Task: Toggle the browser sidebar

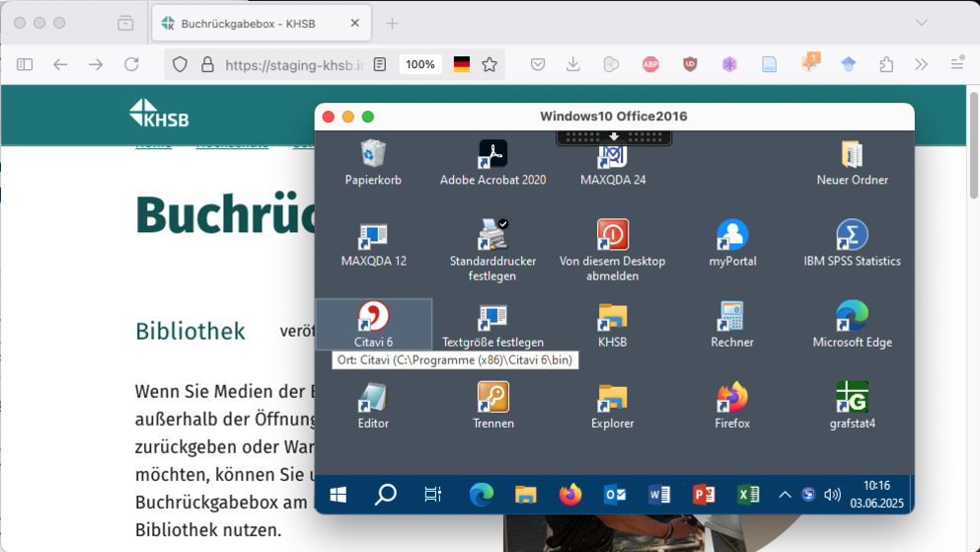Action: coord(25,64)
